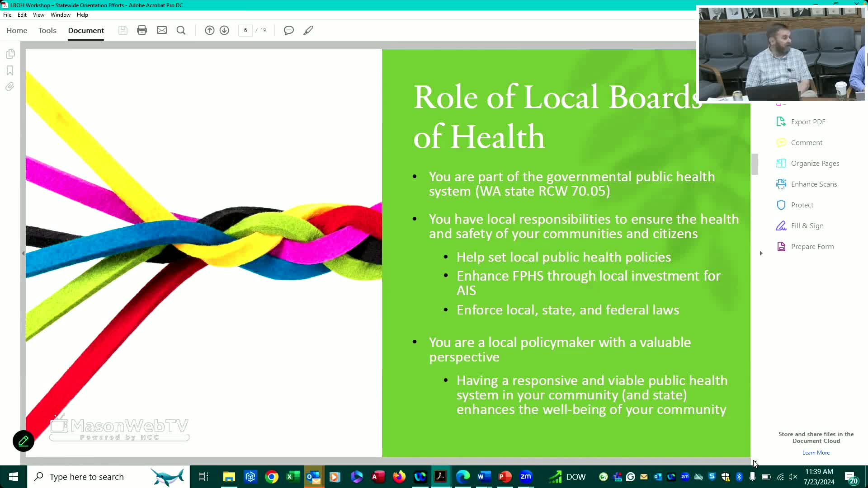Open the attachments paperclip panel
The height and width of the screenshot is (488, 868).
(10, 86)
